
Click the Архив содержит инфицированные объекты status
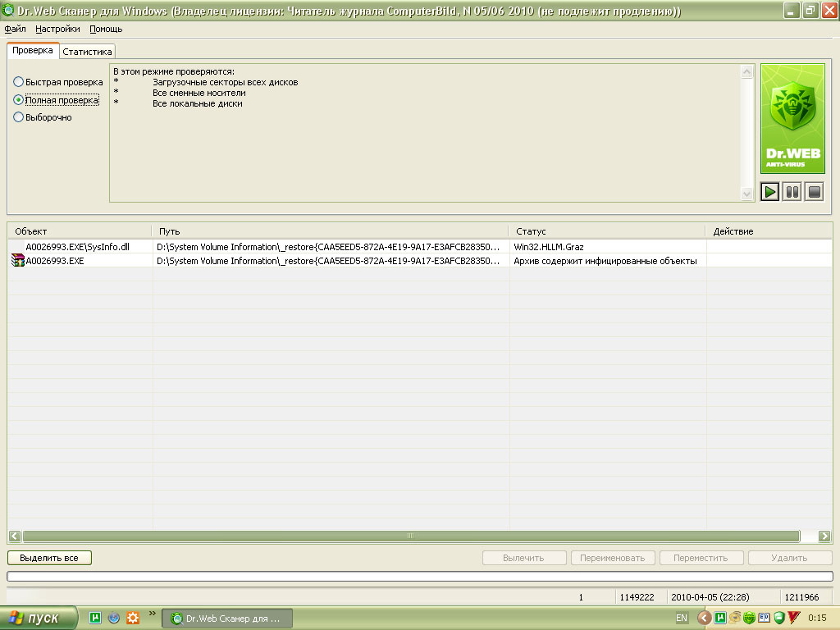pyautogui.click(x=605, y=261)
